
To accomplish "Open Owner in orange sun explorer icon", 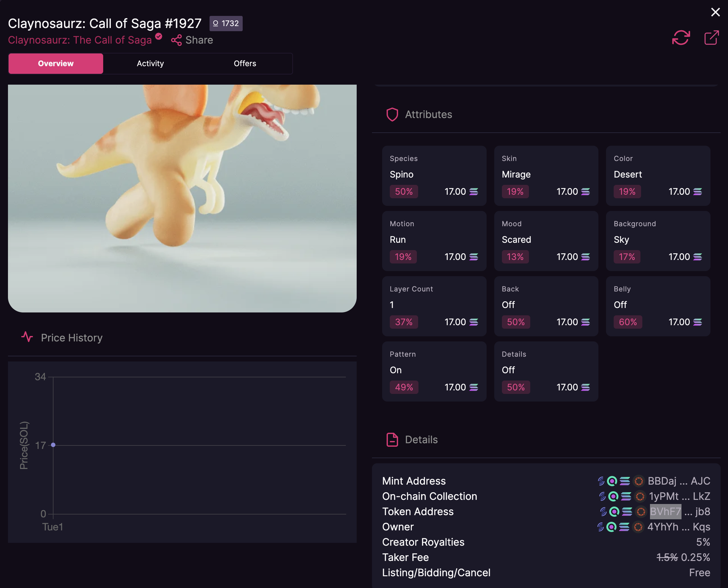I will tap(638, 527).
